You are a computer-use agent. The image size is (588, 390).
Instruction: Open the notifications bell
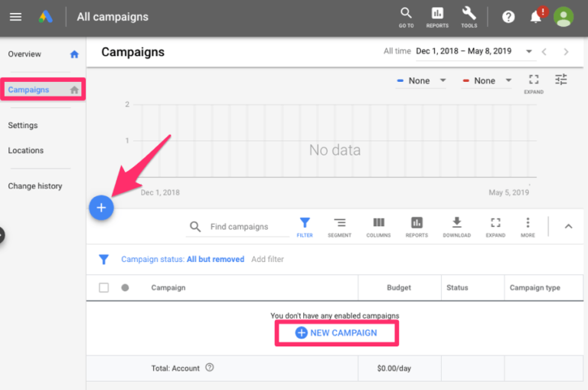click(x=536, y=17)
